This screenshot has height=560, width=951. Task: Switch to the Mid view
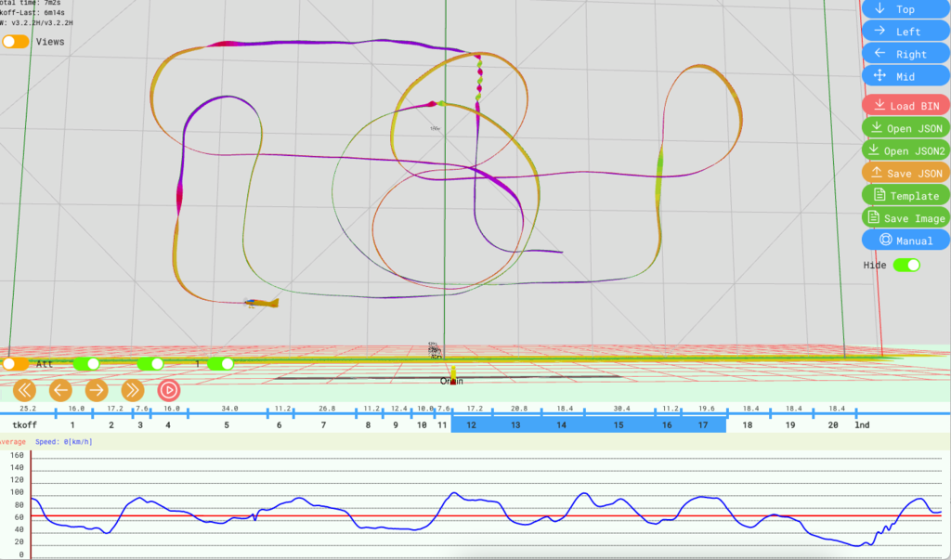(905, 76)
